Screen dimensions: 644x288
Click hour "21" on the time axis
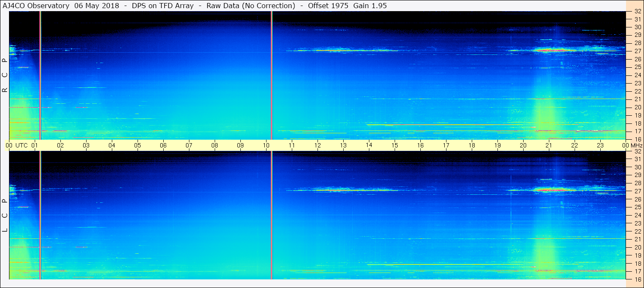[549, 145]
